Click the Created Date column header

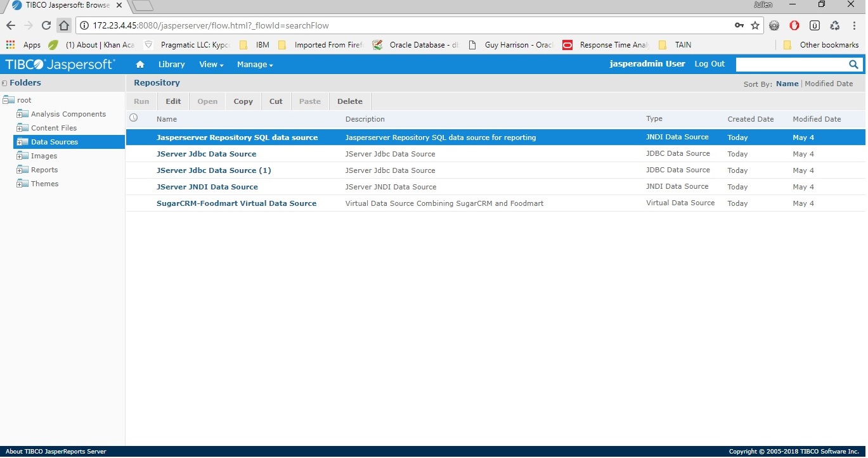click(751, 119)
